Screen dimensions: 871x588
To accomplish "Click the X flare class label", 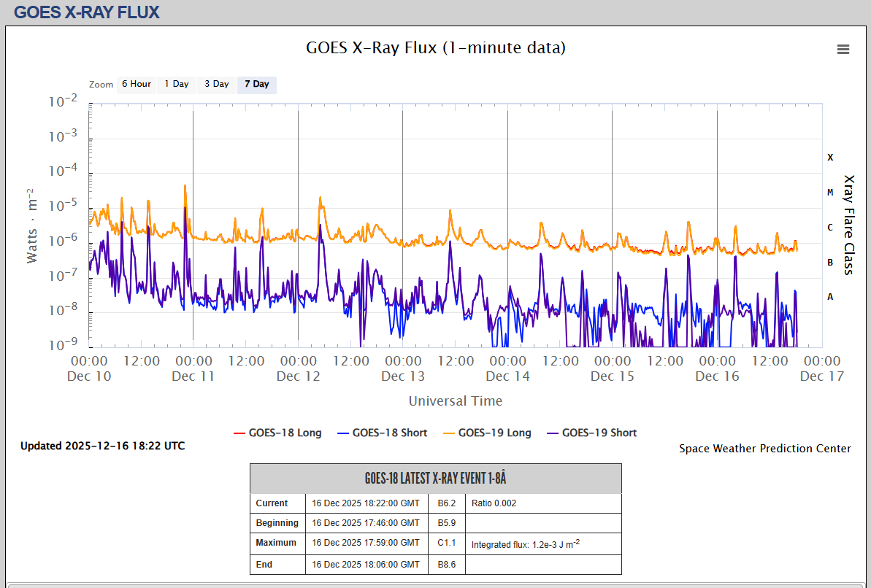I will (830, 157).
